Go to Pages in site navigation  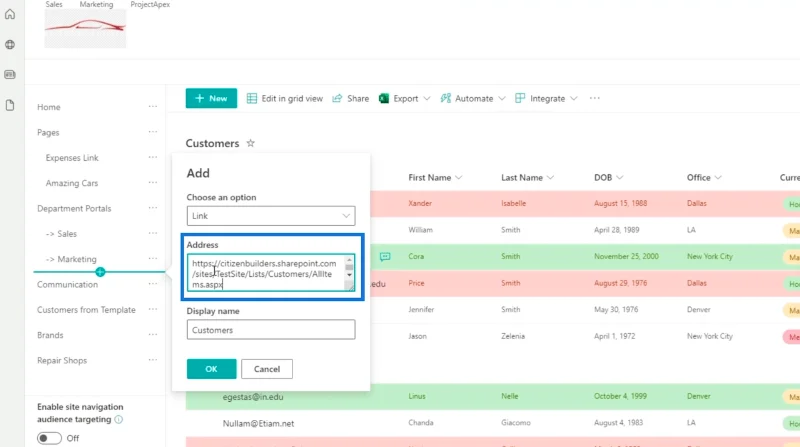pos(48,132)
